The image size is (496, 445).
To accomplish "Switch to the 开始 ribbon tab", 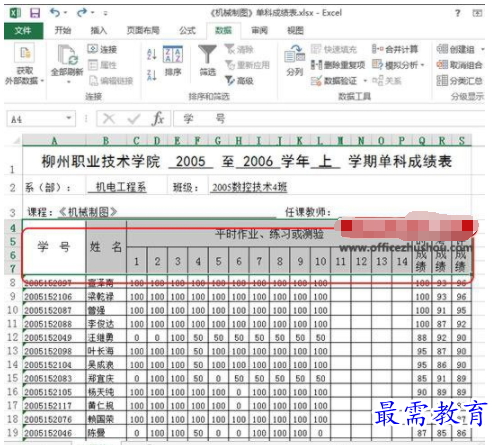I will pyautogui.click(x=63, y=31).
